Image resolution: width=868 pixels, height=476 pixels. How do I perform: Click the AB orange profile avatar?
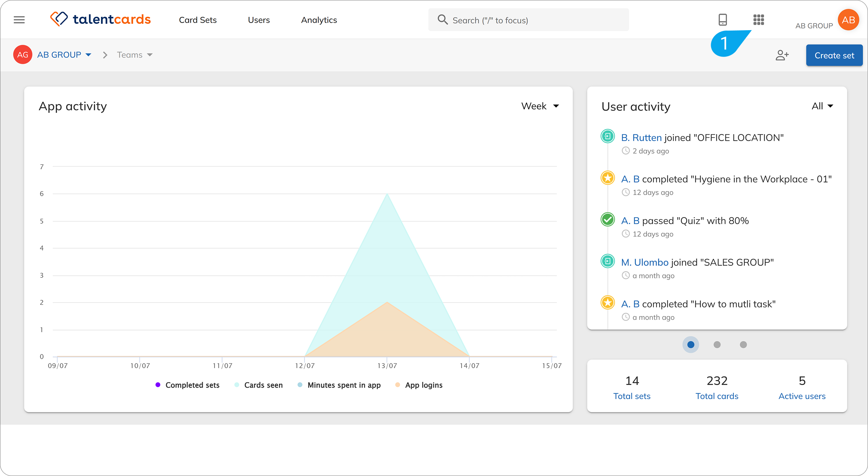[848, 20]
